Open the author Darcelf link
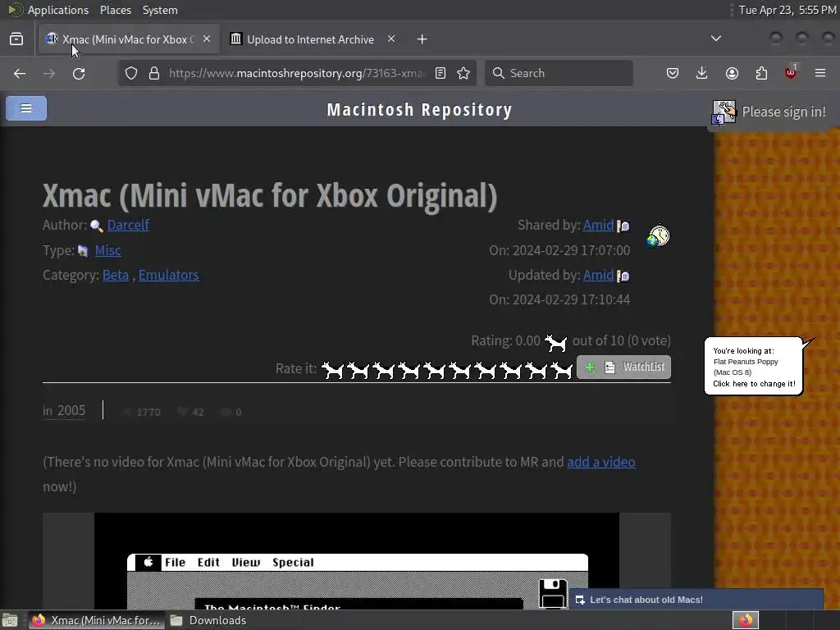Viewport: 840px width, 630px height. [128, 225]
